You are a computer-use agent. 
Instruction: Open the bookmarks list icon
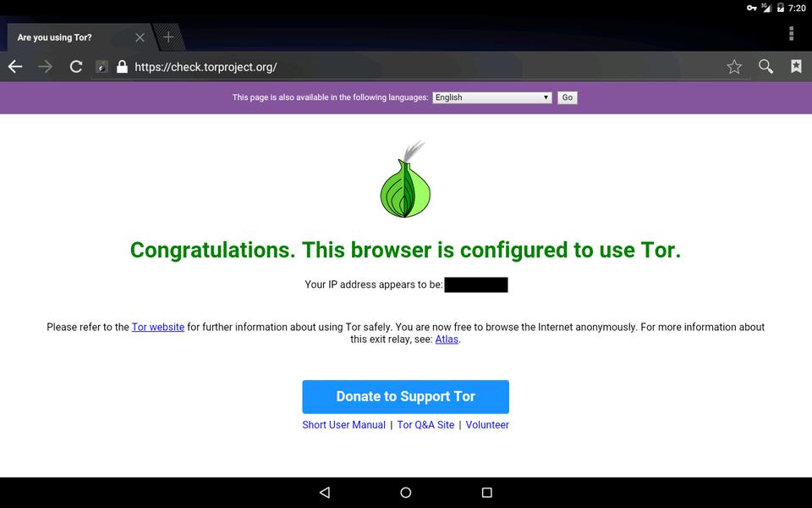(x=796, y=66)
